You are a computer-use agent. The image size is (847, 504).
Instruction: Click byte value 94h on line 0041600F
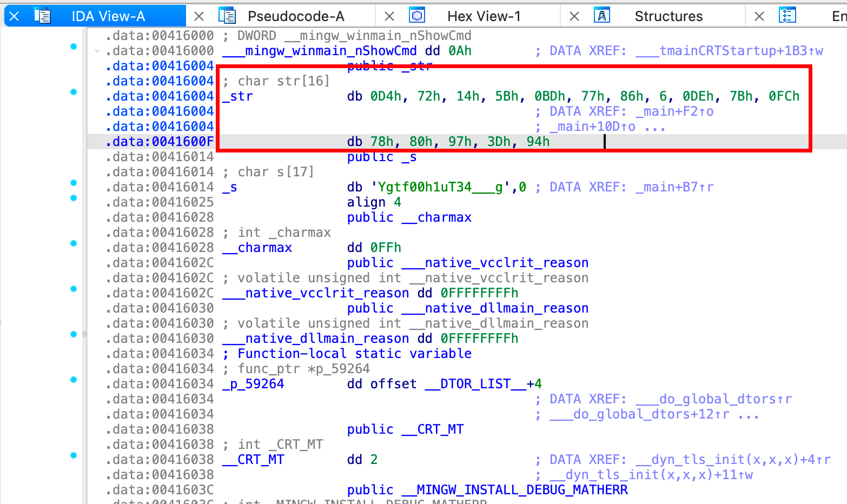[x=538, y=142]
